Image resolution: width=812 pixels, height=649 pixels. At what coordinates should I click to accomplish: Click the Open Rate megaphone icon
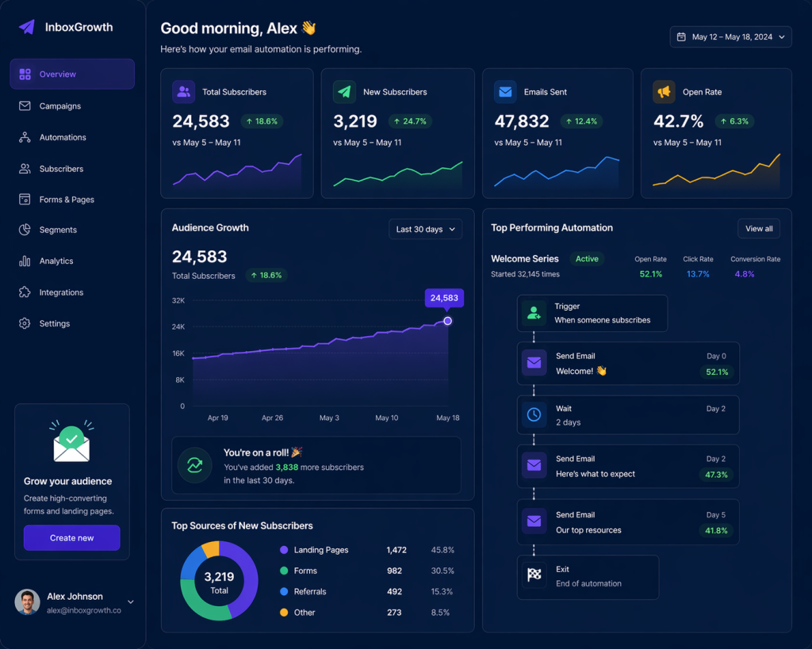click(664, 92)
